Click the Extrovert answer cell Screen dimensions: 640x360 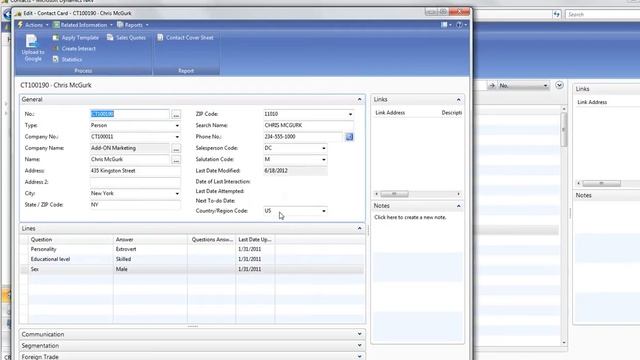[x=150, y=249]
